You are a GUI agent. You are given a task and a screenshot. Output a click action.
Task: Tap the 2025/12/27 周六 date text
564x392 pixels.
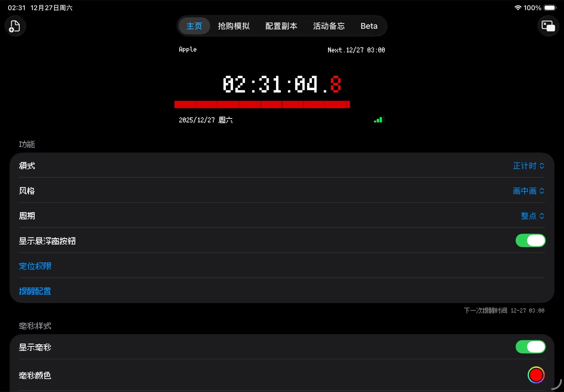(x=206, y=120)
